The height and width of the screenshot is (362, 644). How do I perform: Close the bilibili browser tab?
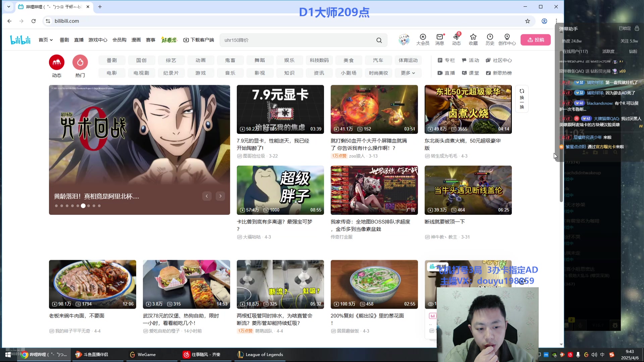coord(88,7)
